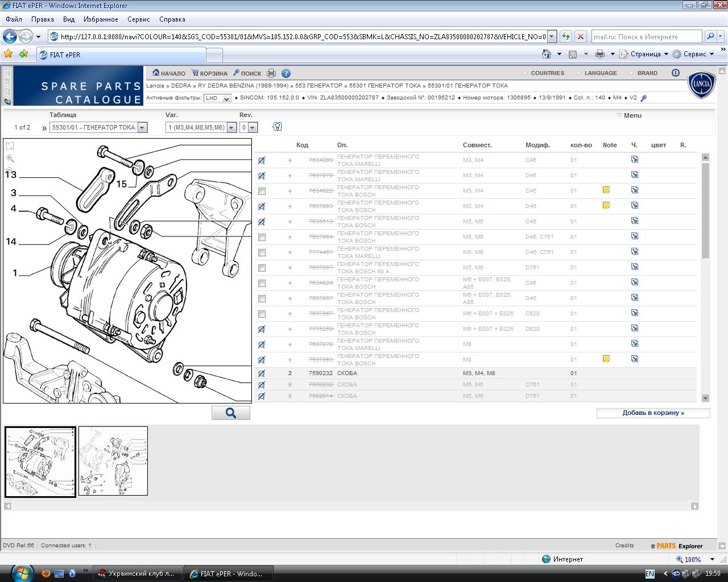Image resolution: width=728 pixels, height=582 pixels.
Task: Click browser refresh button
Action: point(565,36)
